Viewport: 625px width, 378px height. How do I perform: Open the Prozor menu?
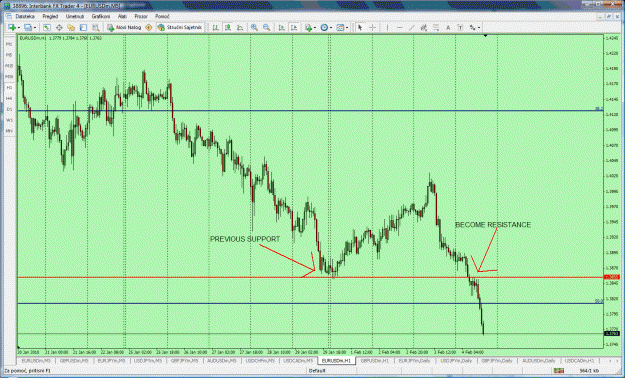tap(141, 16)
